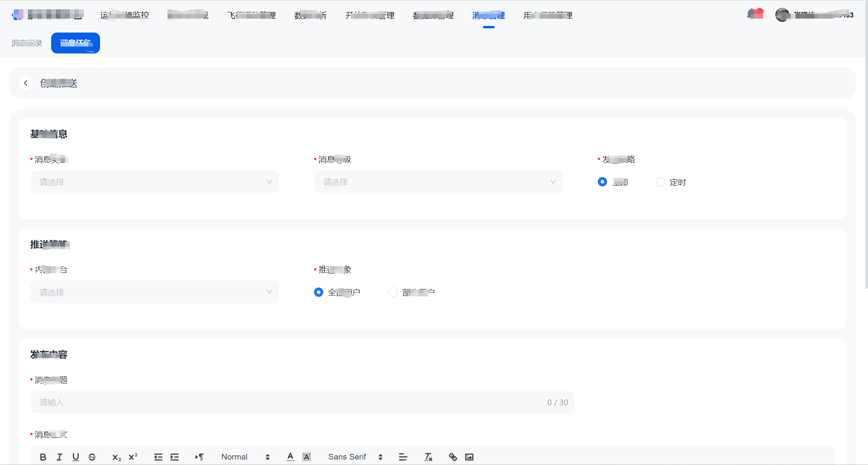Apply strikethrough text formatting
The image size is (868, 465).
(x=92, y=457)
